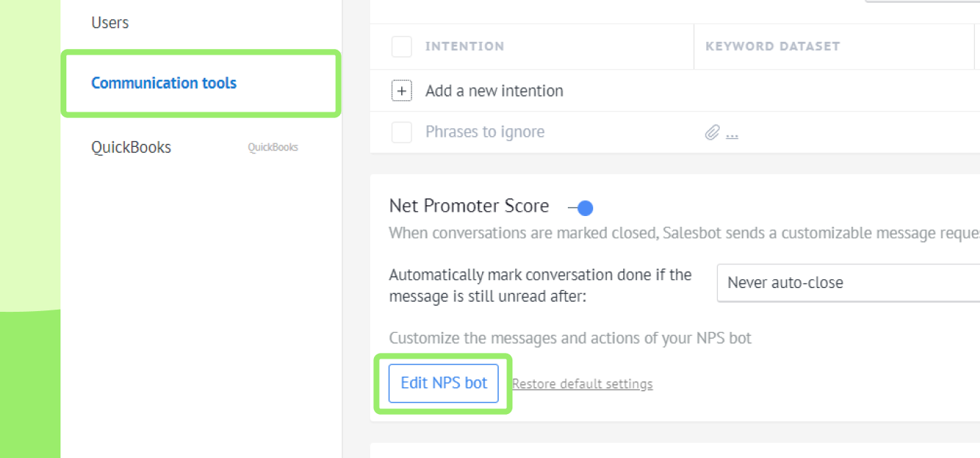Select the Phrases to ignore row label
The width and height of the screenshot is (980, 458).
[x=485, y=133]
